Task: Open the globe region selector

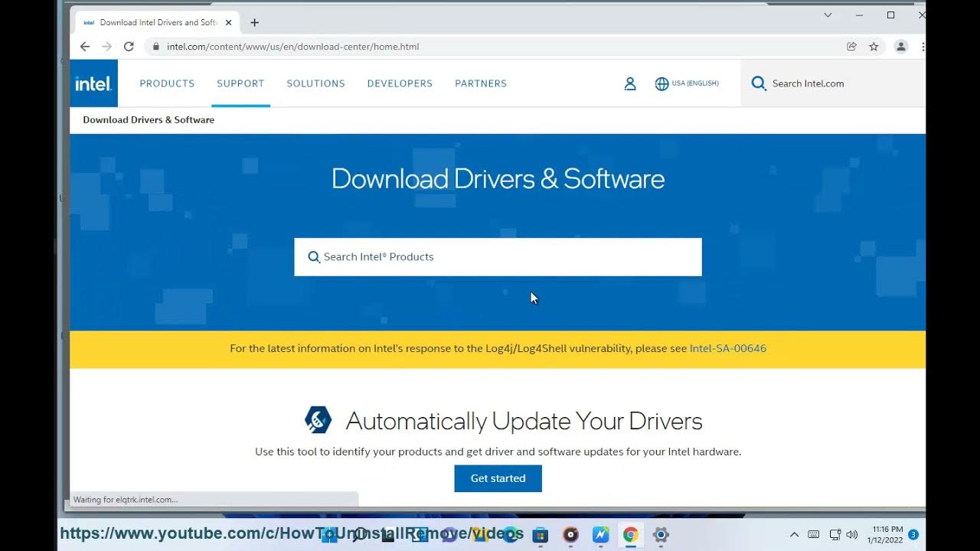Action: 661,83
